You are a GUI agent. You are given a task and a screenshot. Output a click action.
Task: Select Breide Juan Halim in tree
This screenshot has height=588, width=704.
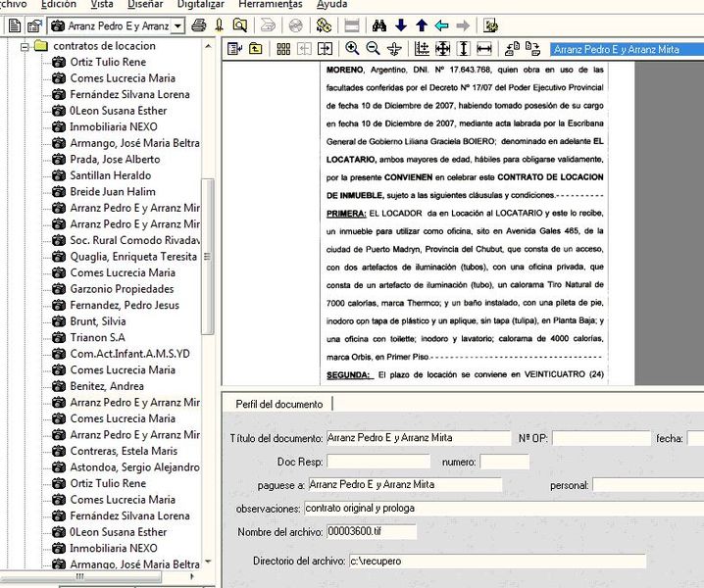click(x=113, y=192)
